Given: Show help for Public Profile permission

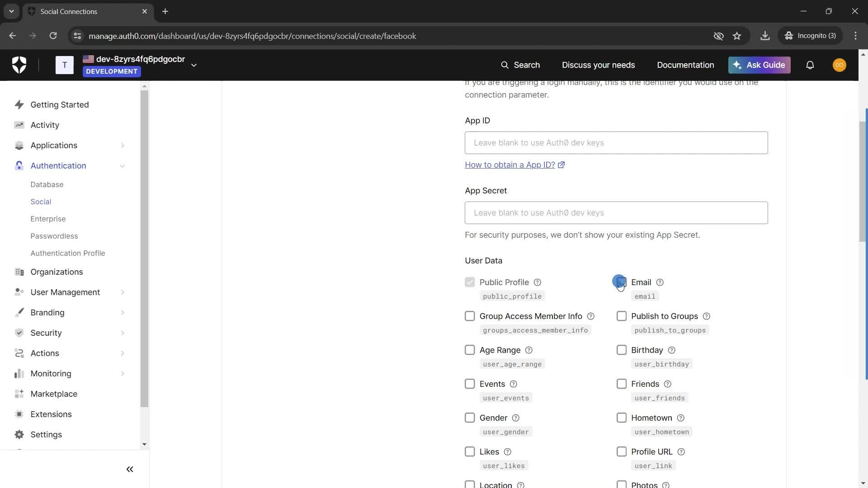Looking at the screenshot, I should tap(538, 282).
